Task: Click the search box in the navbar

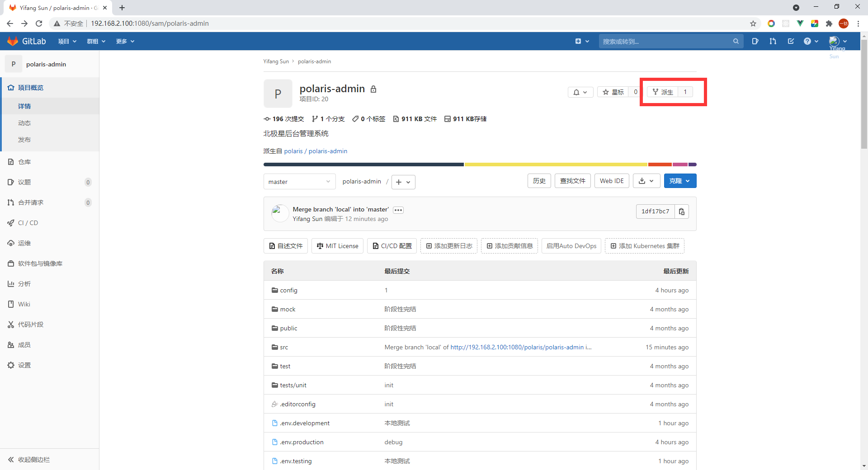Action: (671, 41)
